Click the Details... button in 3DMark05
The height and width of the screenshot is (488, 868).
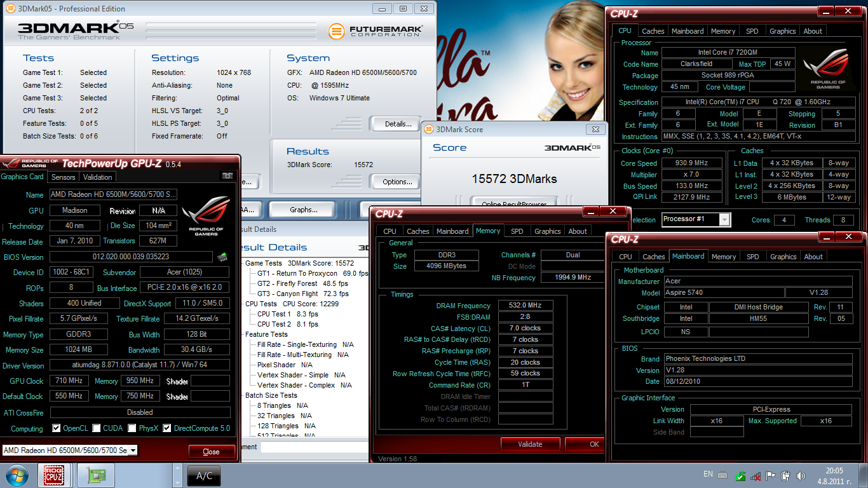[398, 124]
